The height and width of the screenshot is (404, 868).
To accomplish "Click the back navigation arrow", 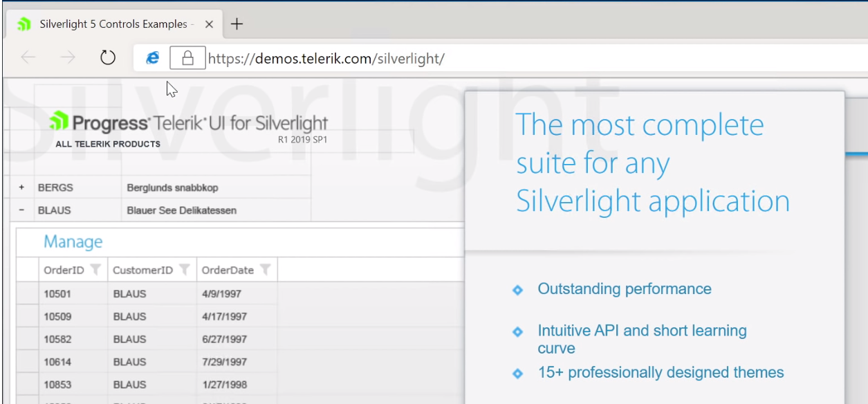I will pyautogui.click(x=28, y=58).
